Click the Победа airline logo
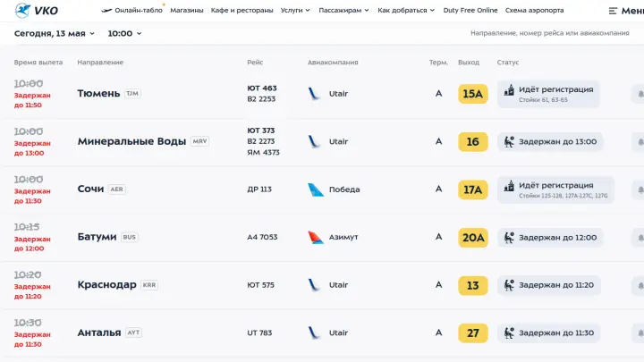The width and height of the screenshot is (644, 362). (316, 189)
